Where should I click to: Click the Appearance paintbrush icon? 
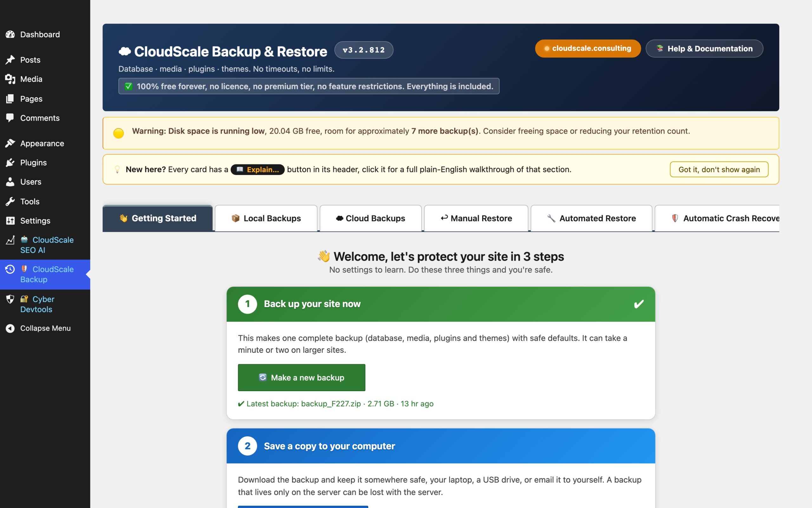pos(10,143)
